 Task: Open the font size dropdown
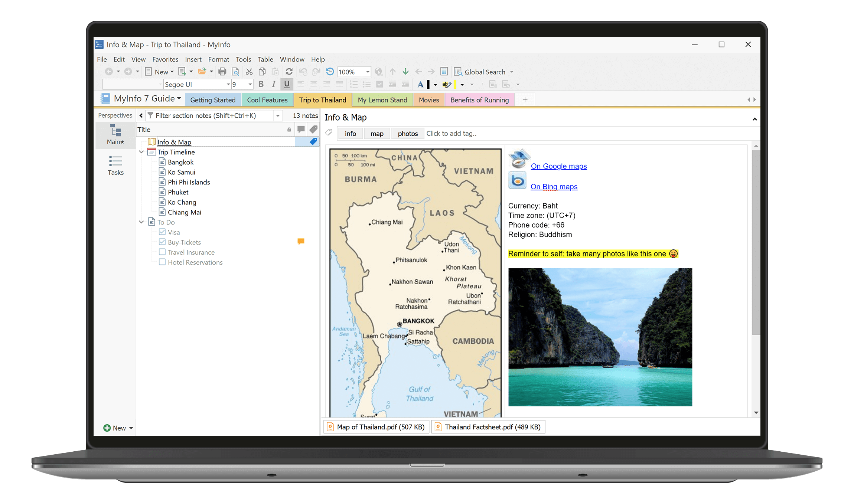coord(250,84)
